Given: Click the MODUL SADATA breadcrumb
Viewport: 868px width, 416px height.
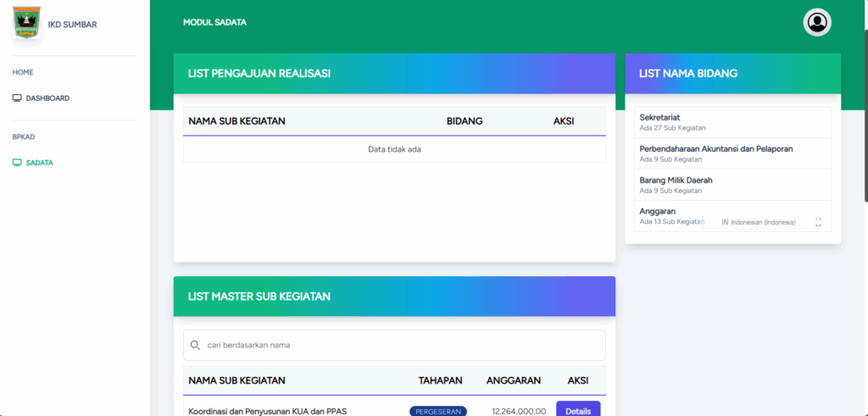Looking at the screenshot, I should 214,23.
